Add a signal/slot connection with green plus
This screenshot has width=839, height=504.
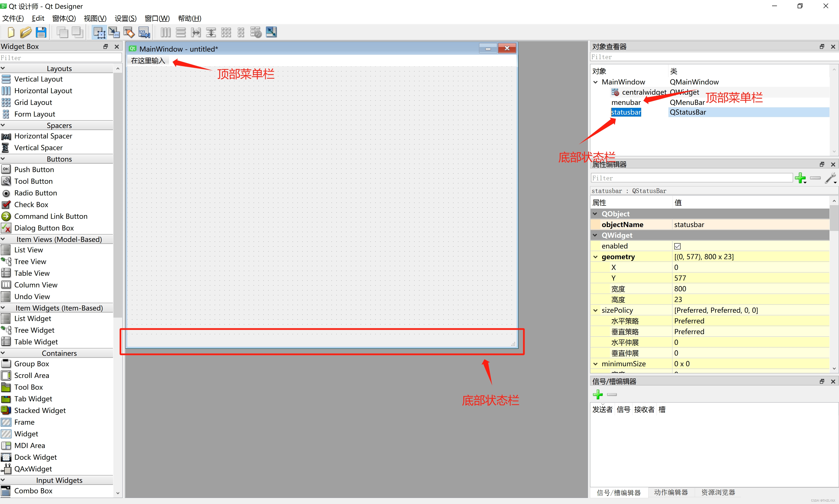point(598,394)
